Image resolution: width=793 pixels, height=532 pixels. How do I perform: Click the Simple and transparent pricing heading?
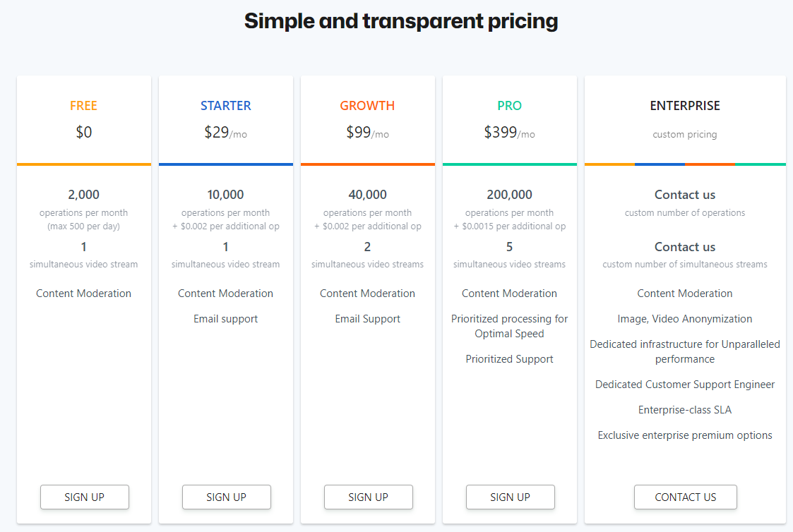point(401,21)
